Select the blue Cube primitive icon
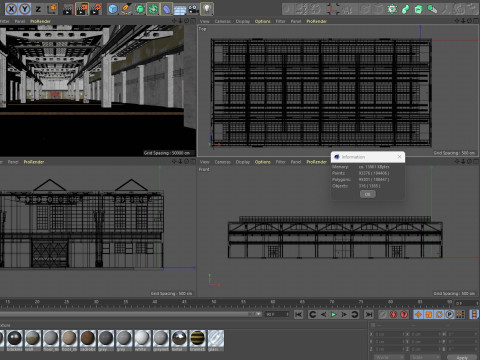The width and height of the screenshot is (480, 360). click(x=113, y=9)
